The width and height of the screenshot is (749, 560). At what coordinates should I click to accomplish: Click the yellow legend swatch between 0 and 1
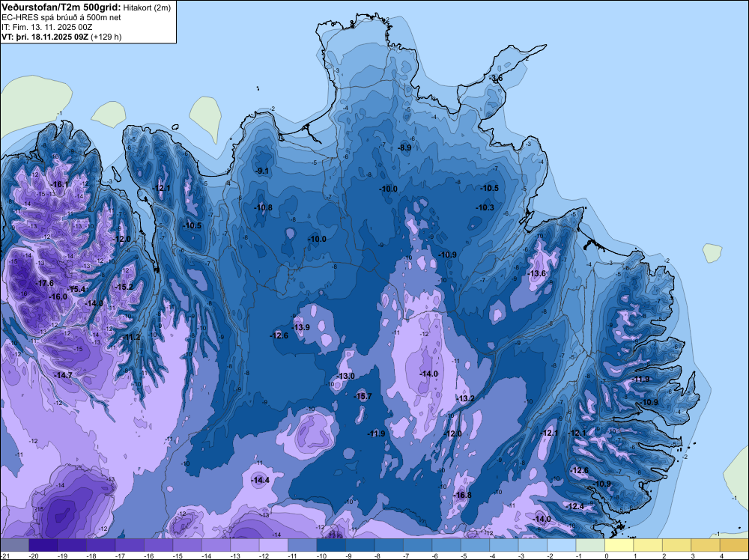(619, 545)
